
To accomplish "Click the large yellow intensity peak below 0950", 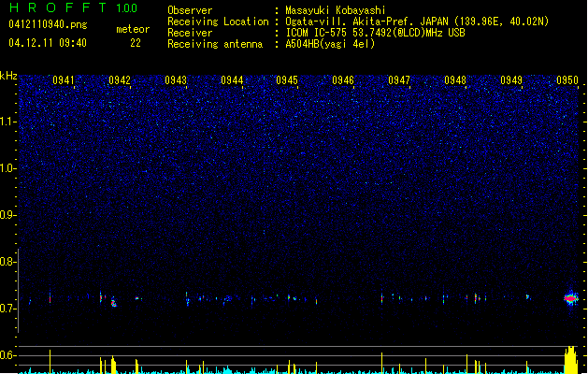I will pos(571,360).
